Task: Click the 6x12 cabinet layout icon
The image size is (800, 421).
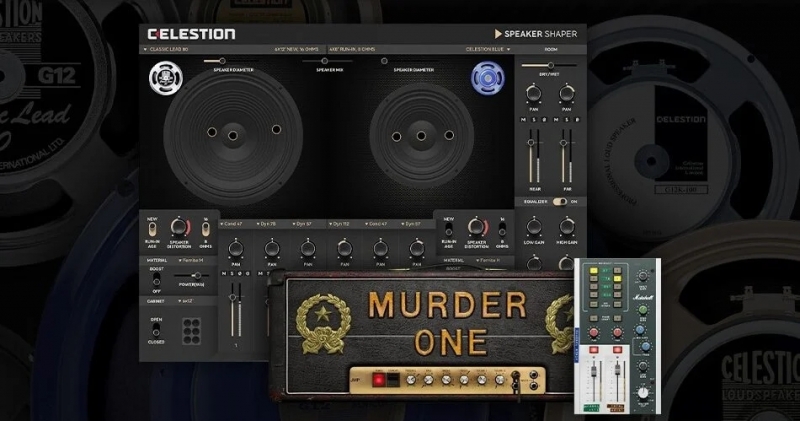Action: pyautogui.click(x=191, y=331)
